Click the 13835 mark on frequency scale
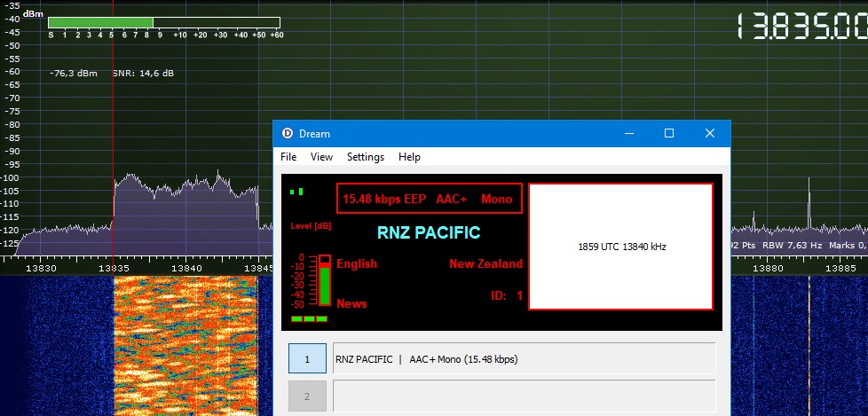 pyautogui.click(x=114, y=268)
